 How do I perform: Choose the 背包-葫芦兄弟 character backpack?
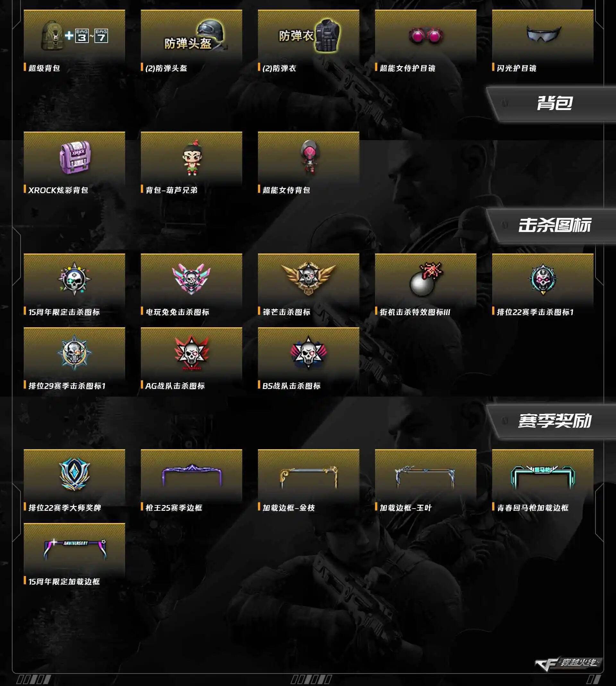click(x=191, y=157)
